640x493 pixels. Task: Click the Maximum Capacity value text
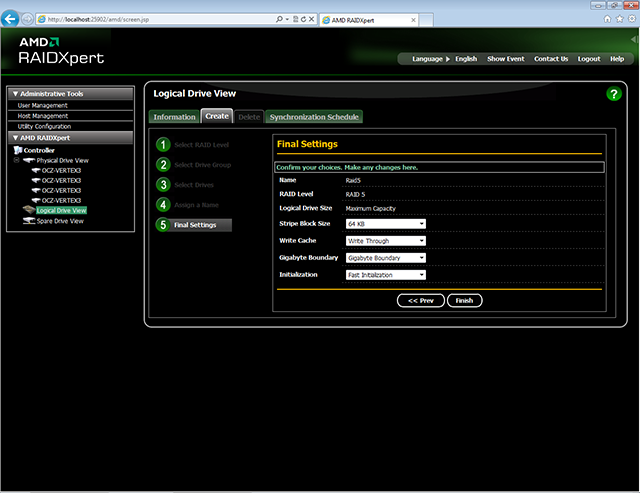pos(371,209)
